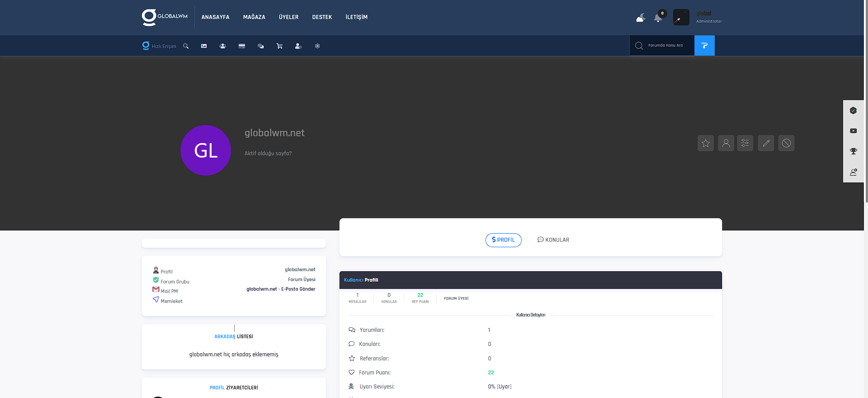Screen dimensions: 868x398
Task: Click the paint roller theme button
Action: 704,46
